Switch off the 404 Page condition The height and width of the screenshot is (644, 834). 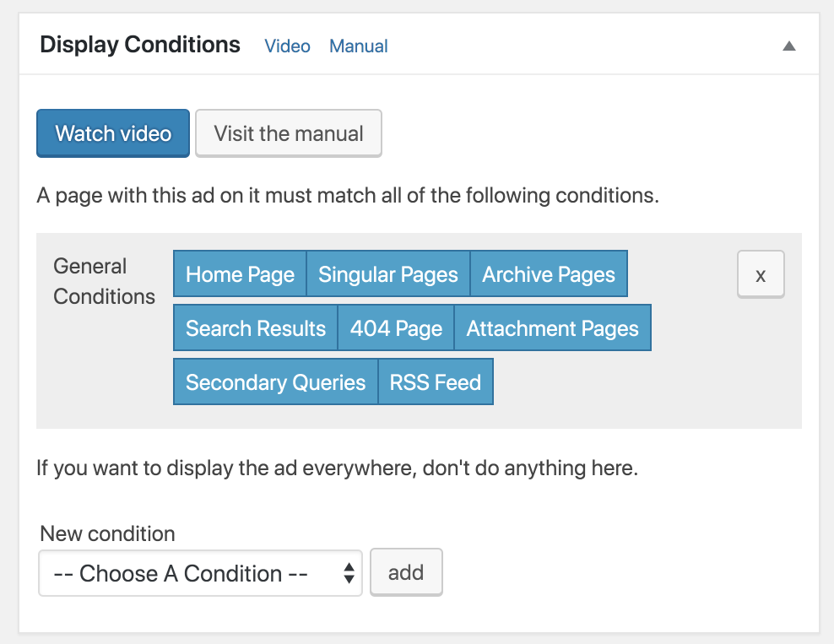point(396,328)
